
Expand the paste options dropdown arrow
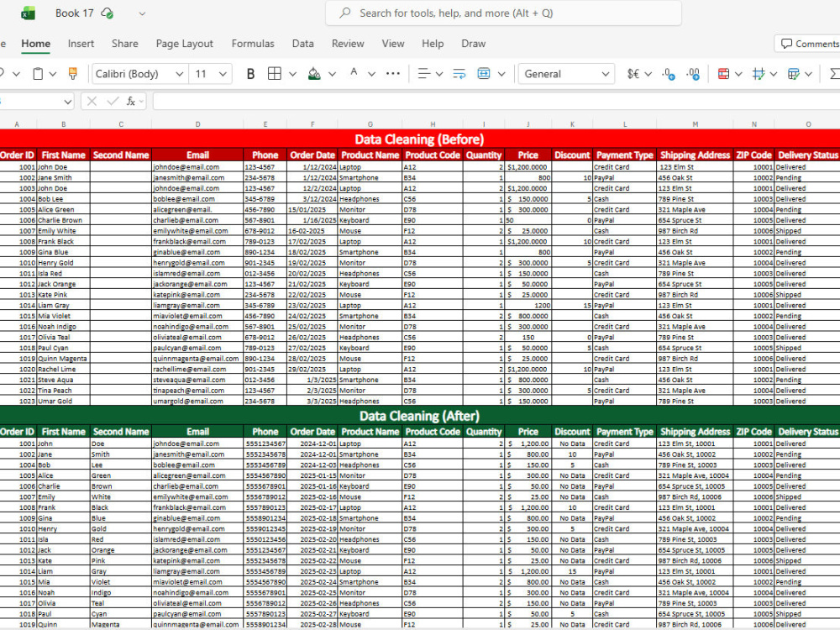(x=52, y=74)
